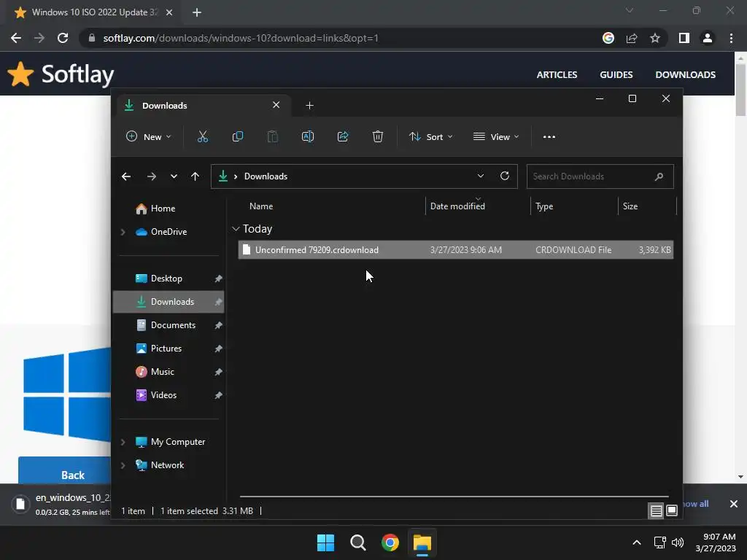
Task: Open the Chrome profile icon
Action: pyautogui.click(x=708, y=38)
